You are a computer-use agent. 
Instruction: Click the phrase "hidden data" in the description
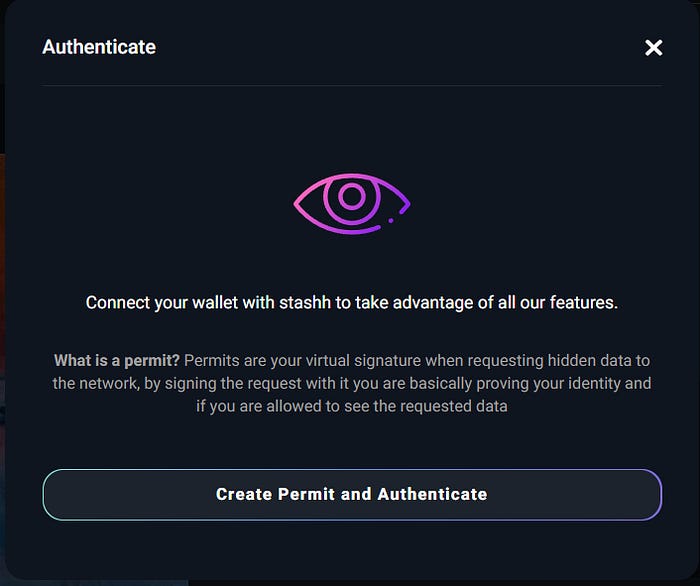point(589,360)
